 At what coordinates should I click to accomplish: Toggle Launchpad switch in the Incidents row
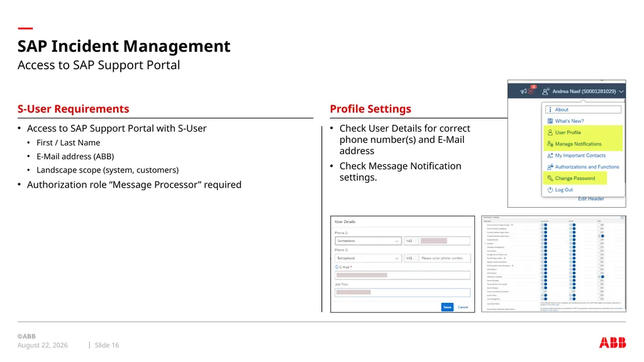click(544, 244)
